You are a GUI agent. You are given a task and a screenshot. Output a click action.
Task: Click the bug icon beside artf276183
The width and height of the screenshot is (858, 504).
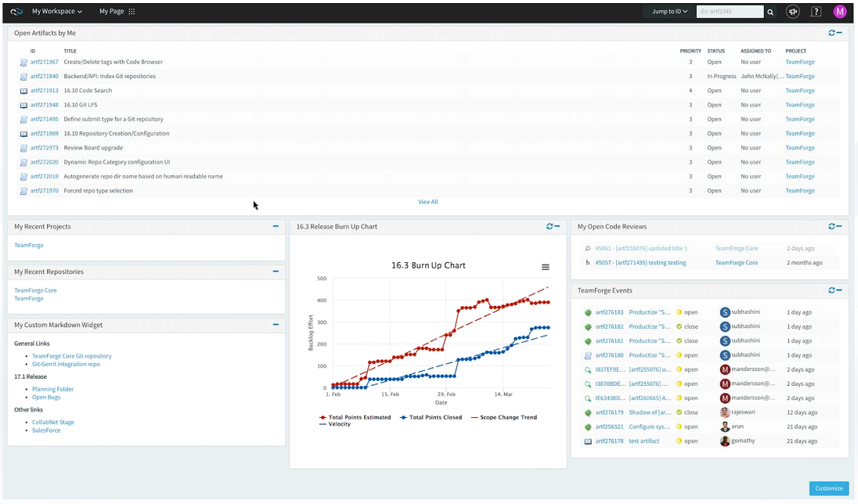point(588,312)
